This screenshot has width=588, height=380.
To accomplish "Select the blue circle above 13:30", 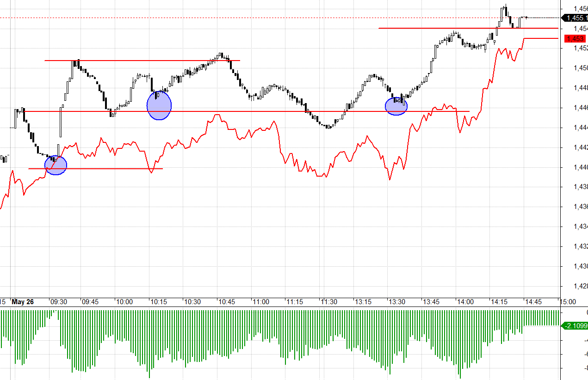I will (396, 106).
